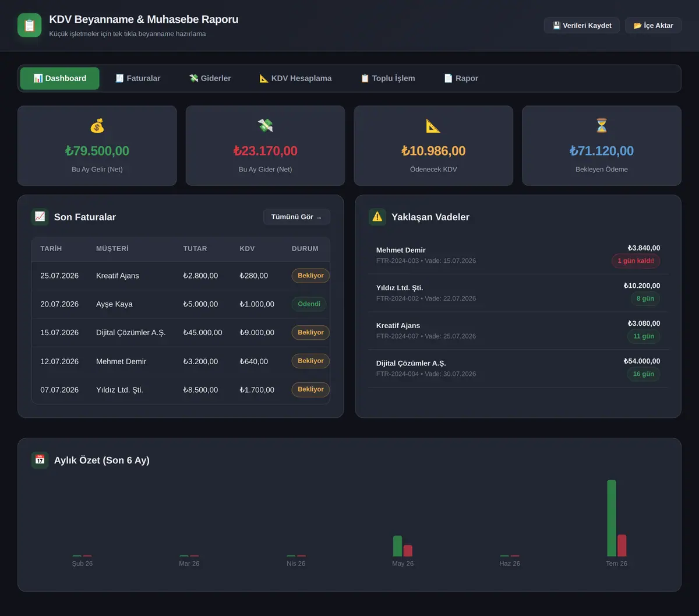Click the ₺54.000,00 amount in Yaklaşan Vadeler

pos(642,361)
